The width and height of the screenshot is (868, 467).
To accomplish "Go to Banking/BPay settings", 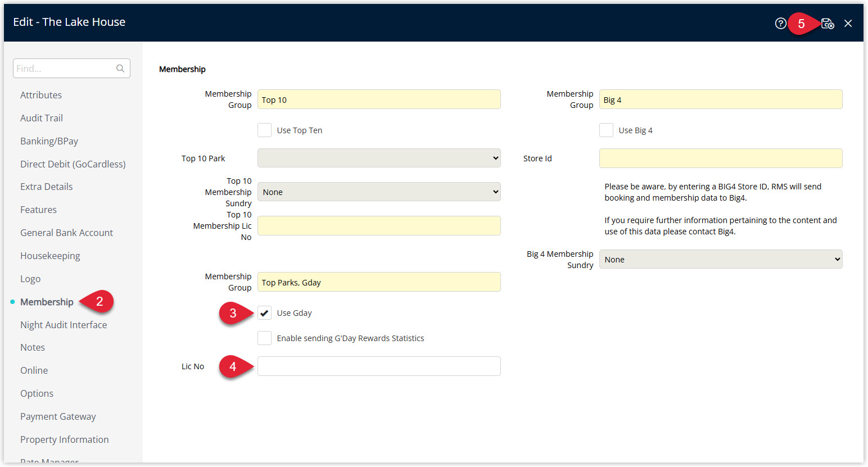I will (49, 141).
